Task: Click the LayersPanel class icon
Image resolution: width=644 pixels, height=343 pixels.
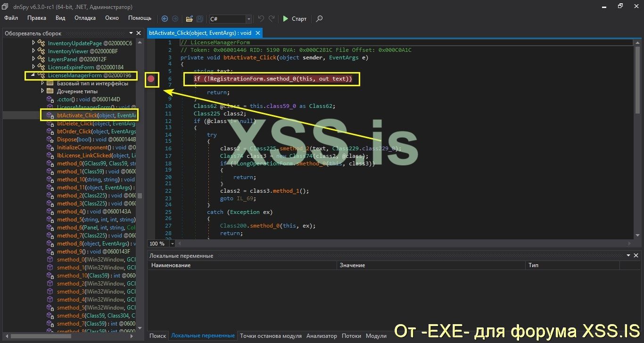Action: click(x=41, y=59)
